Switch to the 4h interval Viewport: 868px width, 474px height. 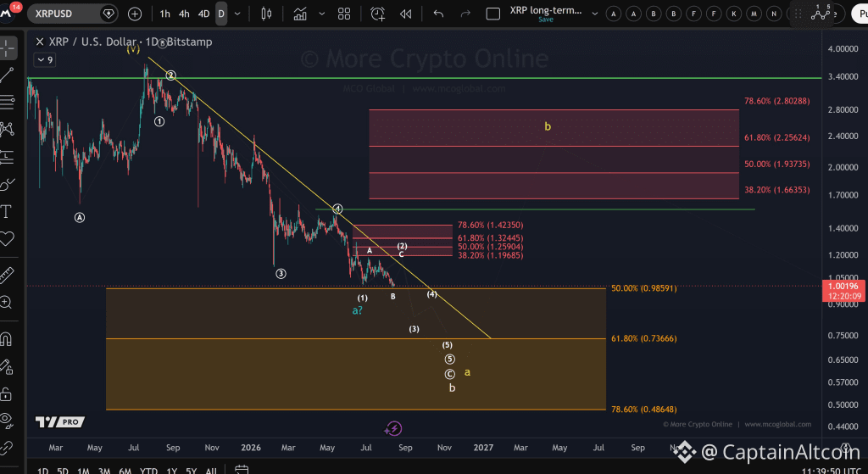pos(184,14)
